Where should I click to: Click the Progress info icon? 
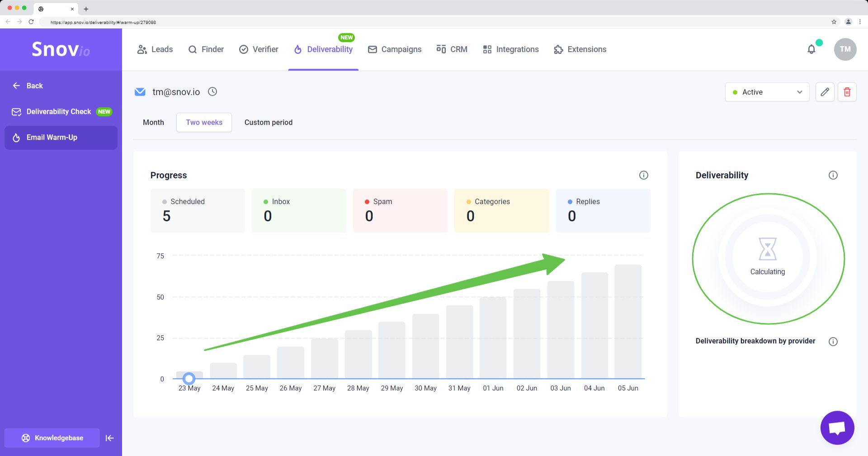tap(643, 175)
